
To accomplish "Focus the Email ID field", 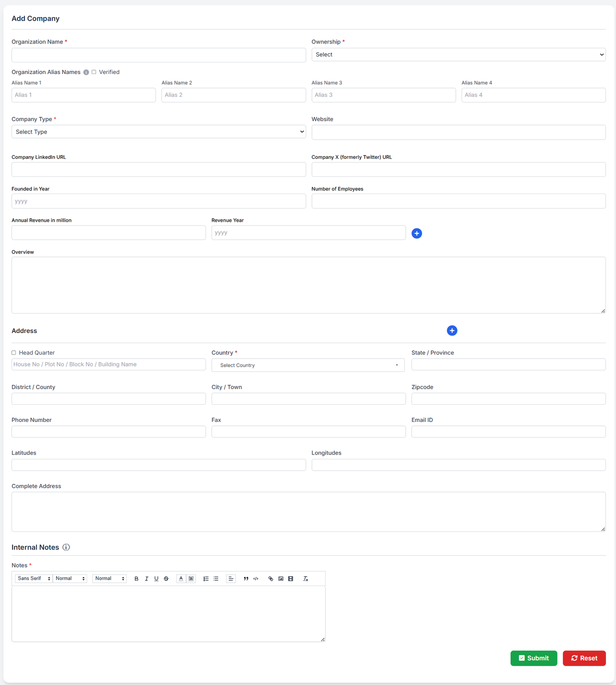I will (x=509, y=432).
